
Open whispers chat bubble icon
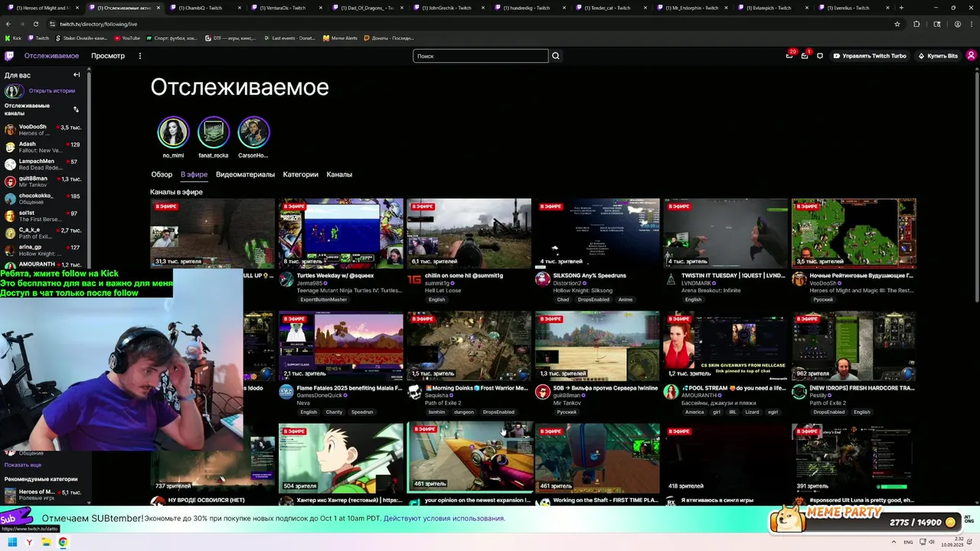pyautogui.click(x=820, y=56)
